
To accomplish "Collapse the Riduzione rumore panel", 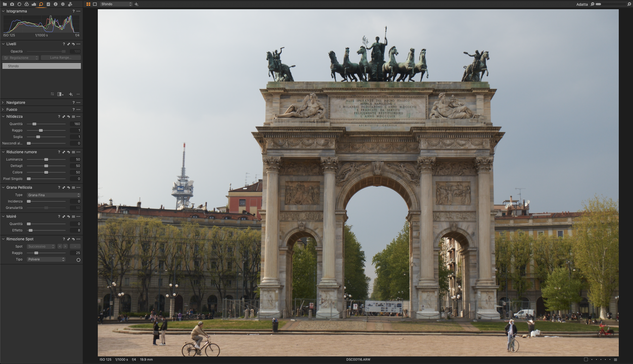I will point(3,152).
